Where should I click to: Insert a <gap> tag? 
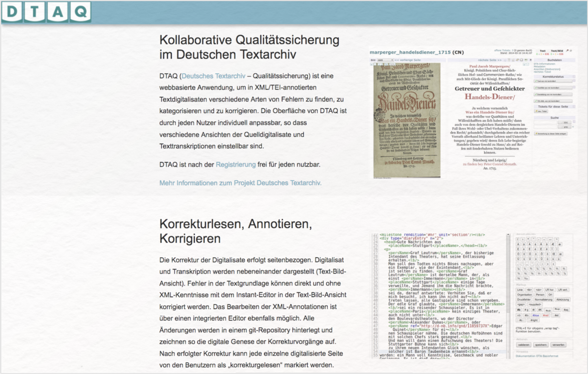click(521, 304)
